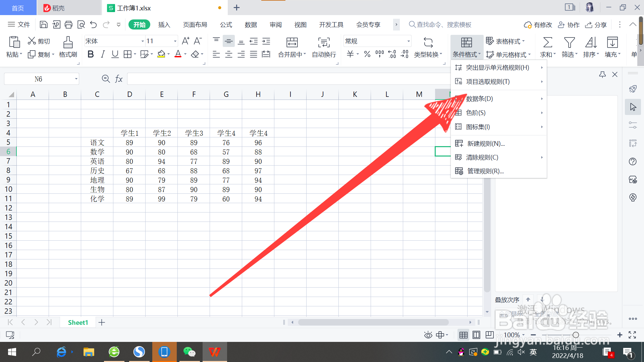
Task: Click the Paste clipboard icon
Action: [x=14, y=42]
